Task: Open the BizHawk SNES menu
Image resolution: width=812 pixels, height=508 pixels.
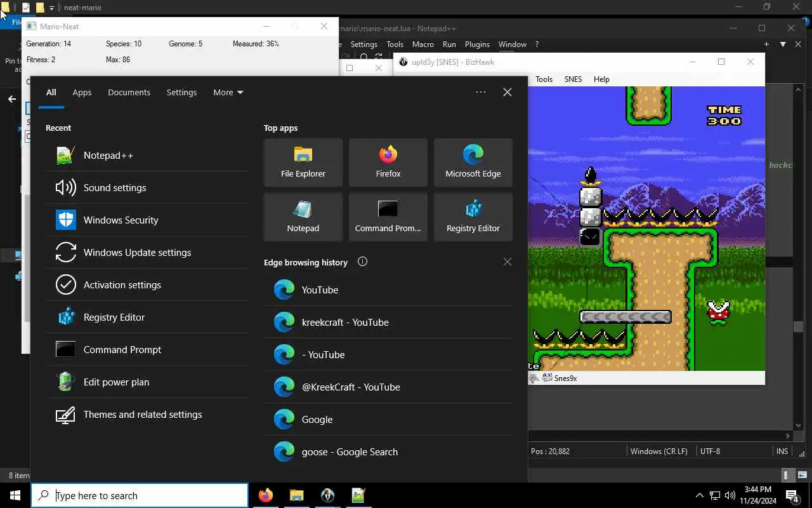Action: pos(573,79)
